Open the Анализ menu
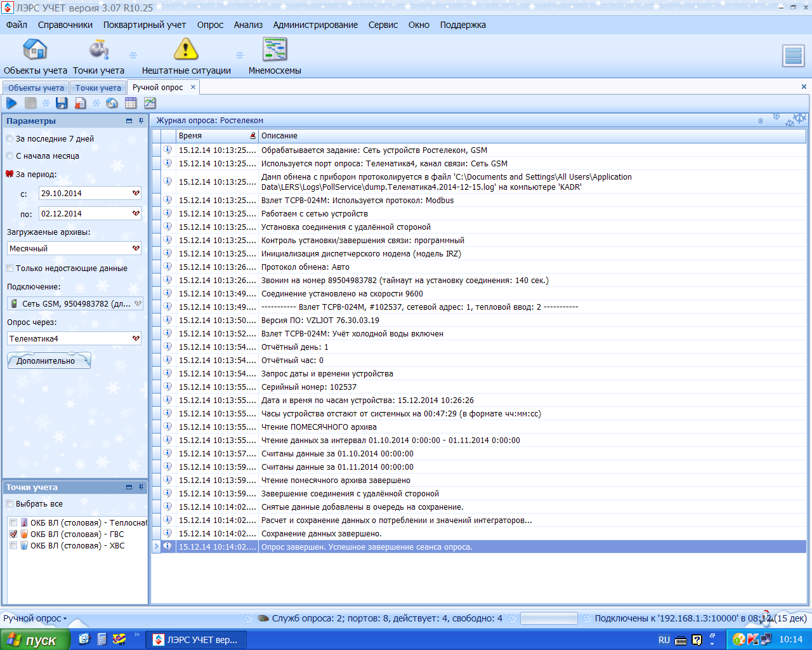812x650 pixels. coord(248,25)
